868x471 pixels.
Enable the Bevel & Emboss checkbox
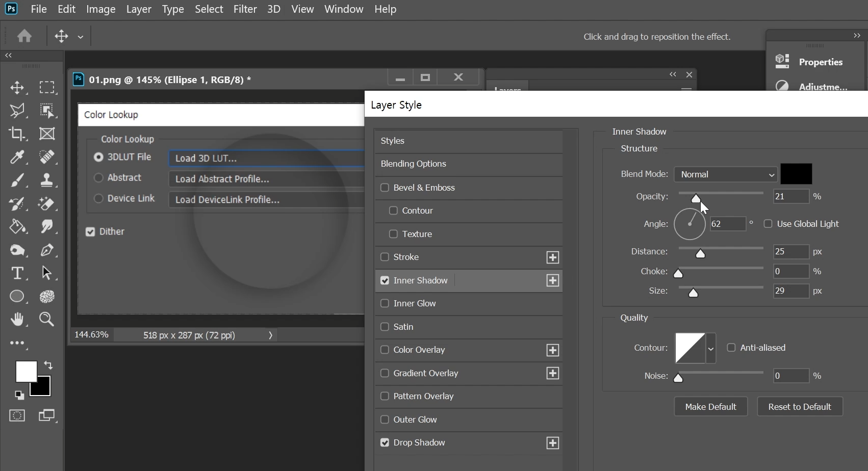coord(385,188)
